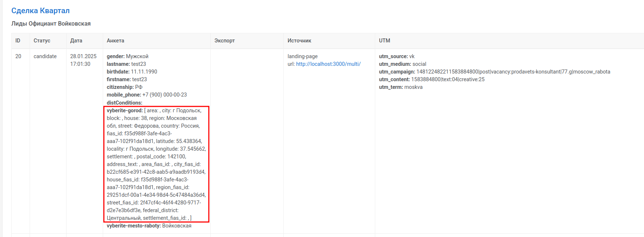Click the highlighted vyberite-gorod address block
Viewport: 644px width, 237px height.
pos(156,164)
